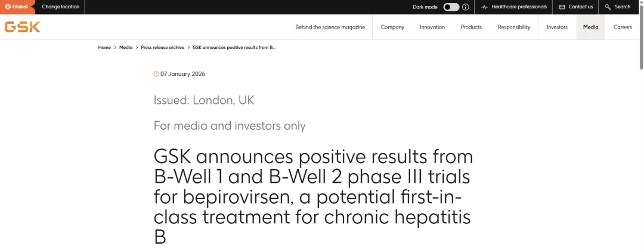The width and height of the screenshot is (644, 249).
Task: Go to Home breadcrumb link
Action: click(104, 48)
